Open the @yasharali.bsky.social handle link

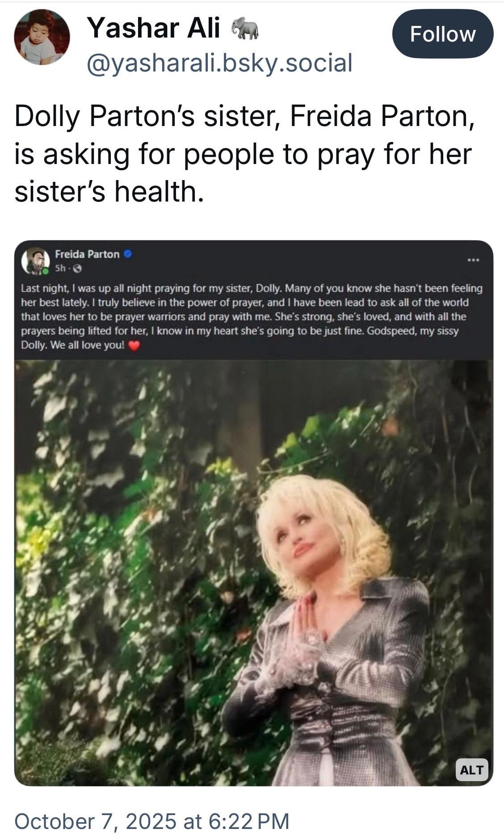point(219,63)
